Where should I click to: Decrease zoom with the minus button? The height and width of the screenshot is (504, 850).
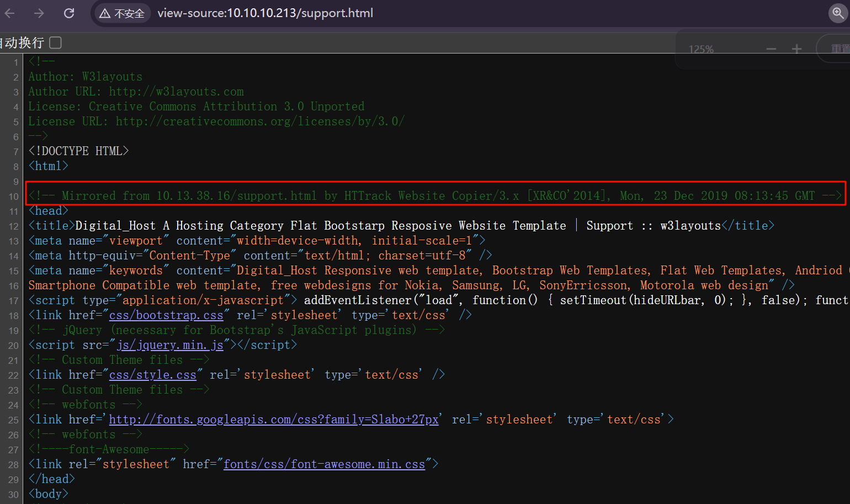click(771, 49)
